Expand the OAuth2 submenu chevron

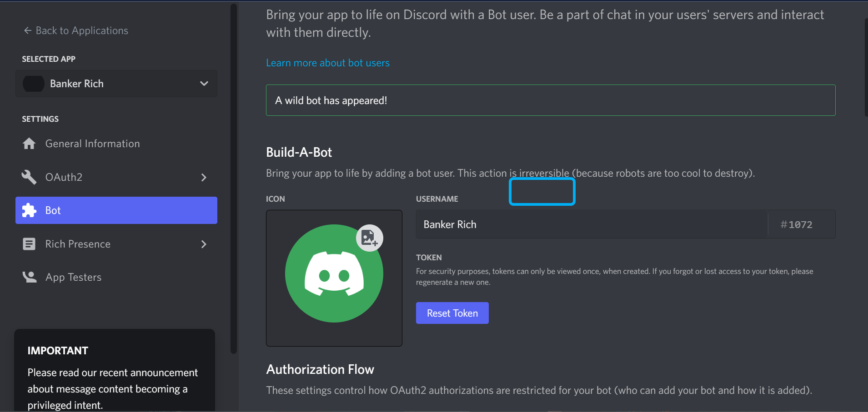pos(204,177)
